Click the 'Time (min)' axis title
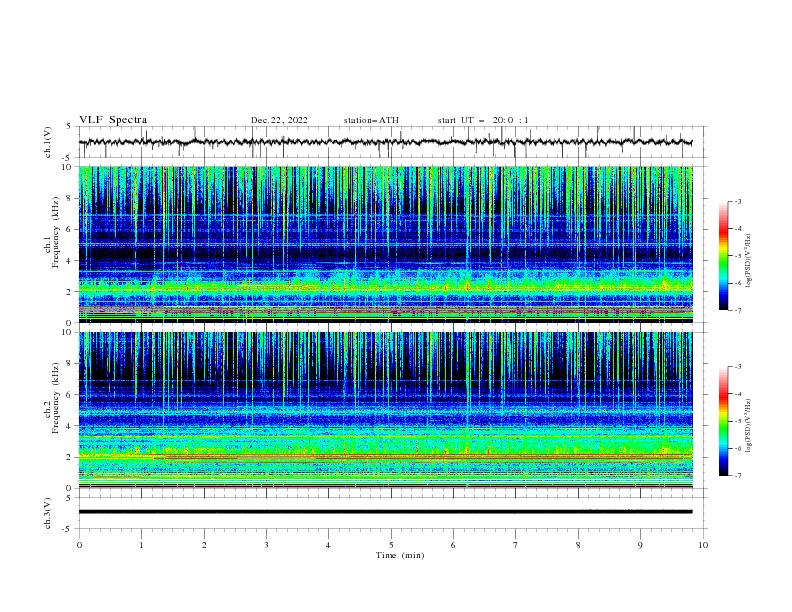Screen dimensions: 792x612 tap(400, 555)
